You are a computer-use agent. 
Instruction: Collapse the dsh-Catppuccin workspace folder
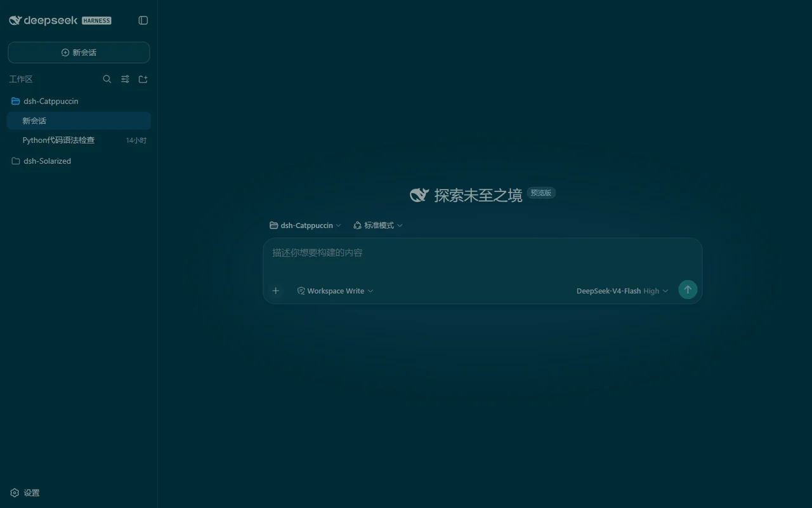79,101
